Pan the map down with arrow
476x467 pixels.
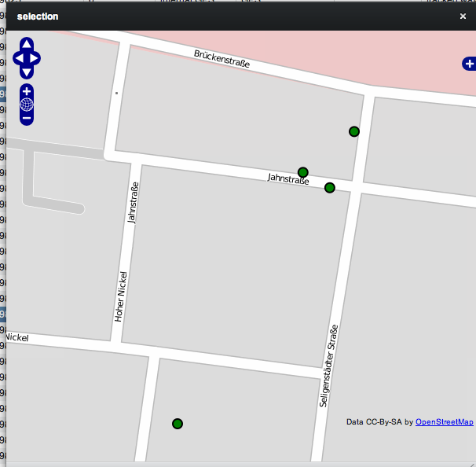point(27,72)
